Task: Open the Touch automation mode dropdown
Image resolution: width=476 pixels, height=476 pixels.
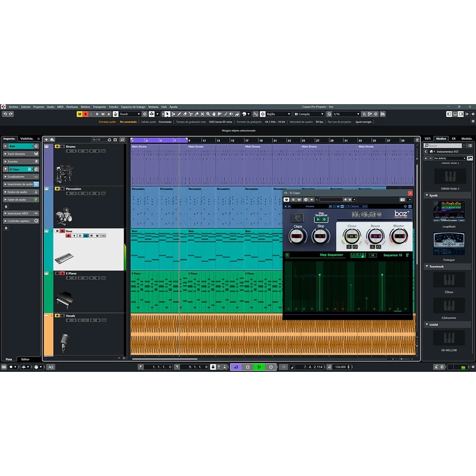Action: (139, 114)
